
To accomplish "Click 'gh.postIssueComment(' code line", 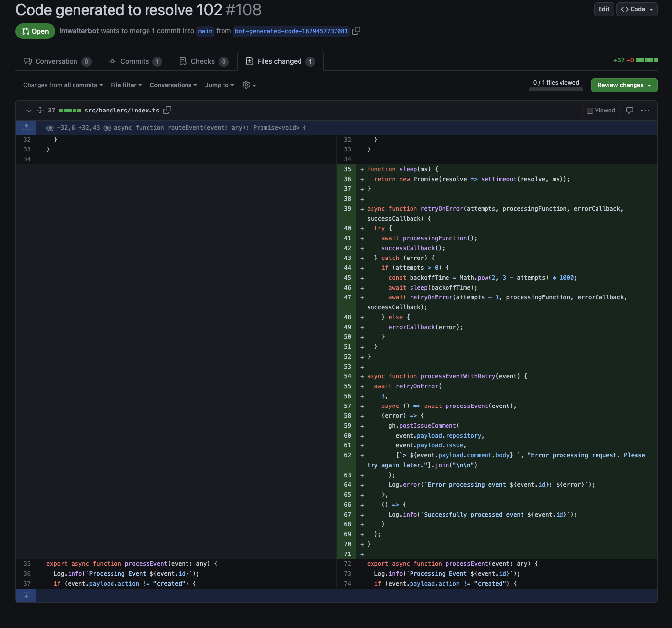I will click(424, 426).
